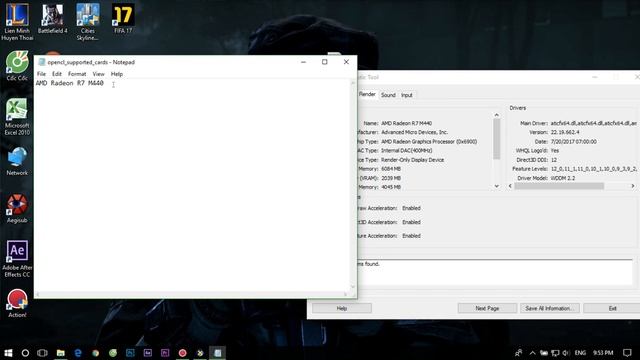Viewport: 640px width, 360px height.
Task: Maximize the Notepad window
Action: (324, 62)
